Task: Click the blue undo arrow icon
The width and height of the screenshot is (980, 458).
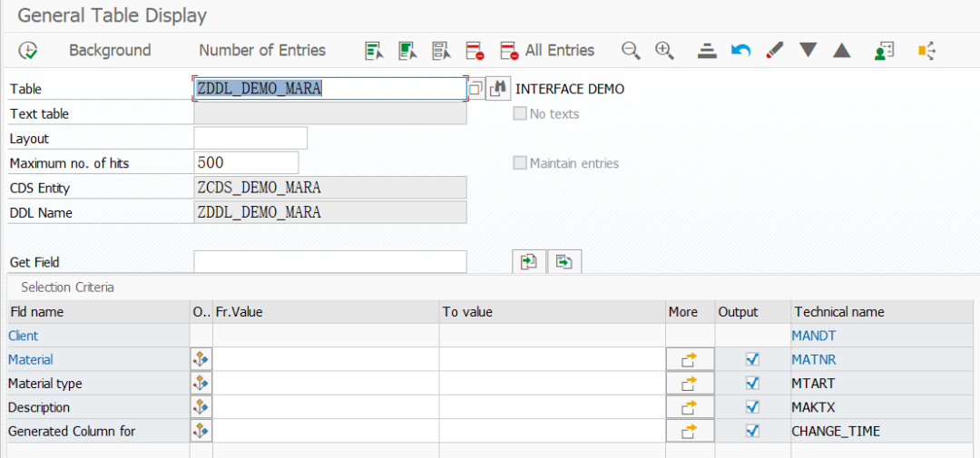Action: point(740,50)
